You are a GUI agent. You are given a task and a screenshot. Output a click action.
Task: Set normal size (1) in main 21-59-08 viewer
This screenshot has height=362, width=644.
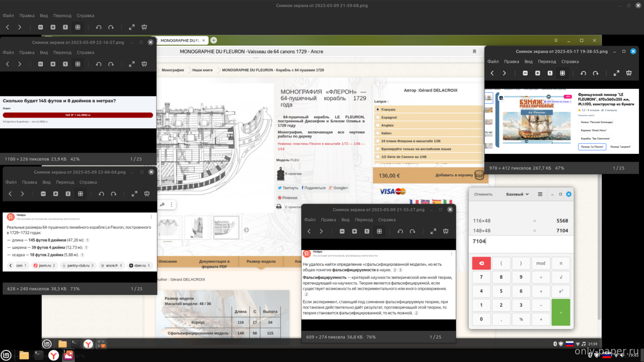click(65, 27)
